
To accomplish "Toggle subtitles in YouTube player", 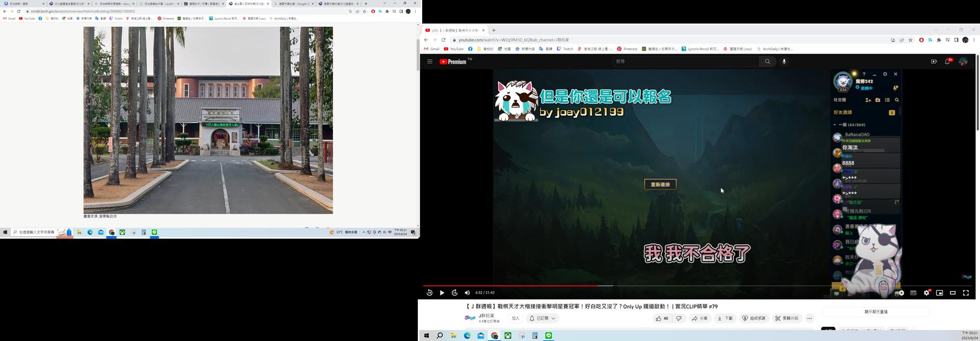I will click(913, 293).
